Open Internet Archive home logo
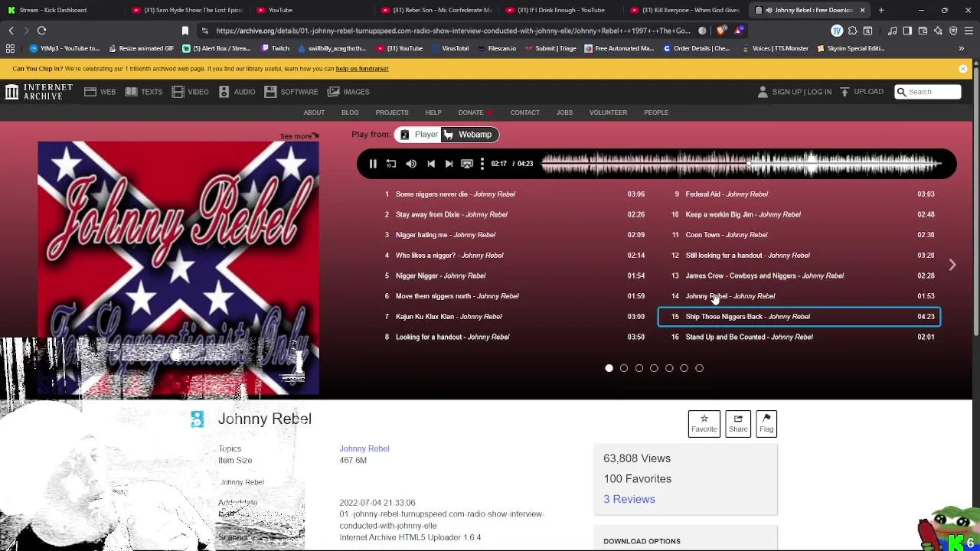 coord(39,92)
